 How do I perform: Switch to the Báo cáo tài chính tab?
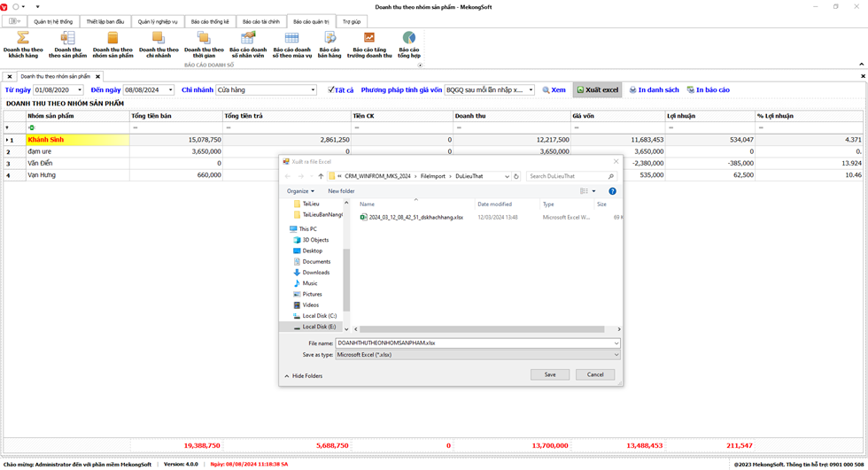(261, 21)
